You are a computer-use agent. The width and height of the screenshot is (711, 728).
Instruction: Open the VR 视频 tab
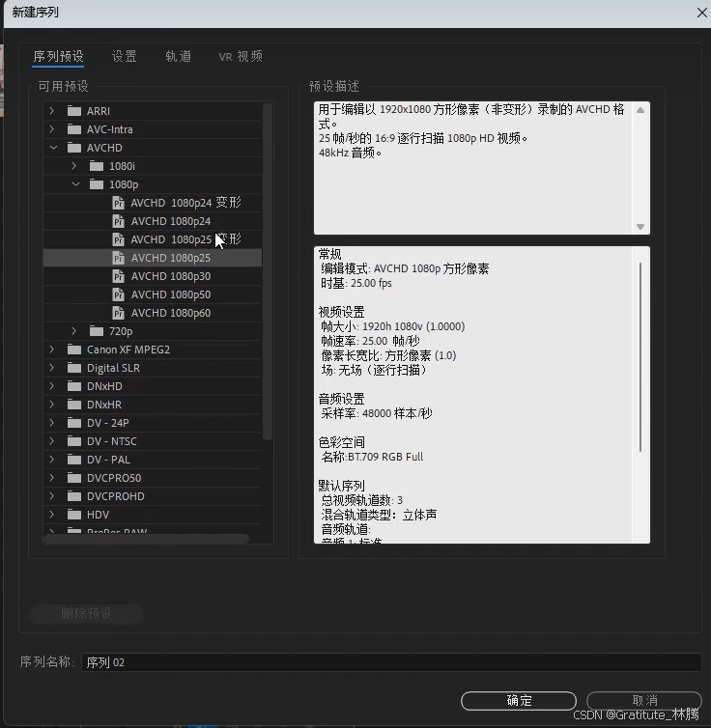pyautogui.click(x=241, y=57)
